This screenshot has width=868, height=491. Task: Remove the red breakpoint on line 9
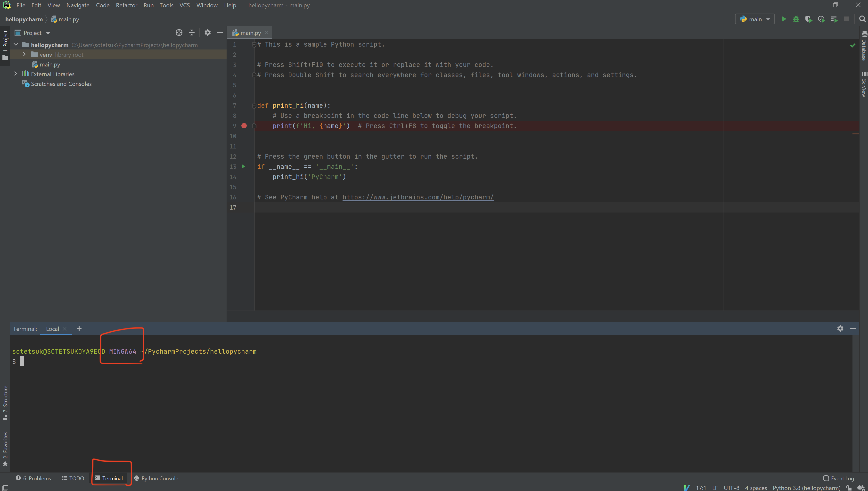pos(244,126)
